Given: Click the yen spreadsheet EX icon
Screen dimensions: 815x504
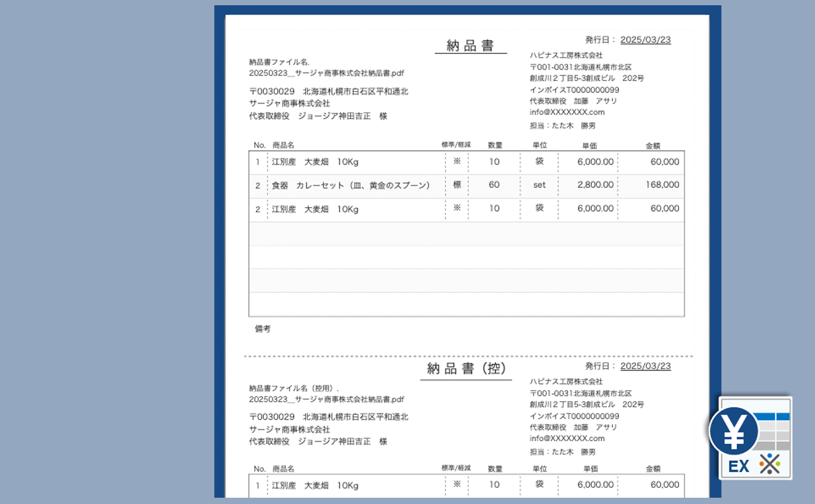Looking at the screenshot, I should coord(751,438).
